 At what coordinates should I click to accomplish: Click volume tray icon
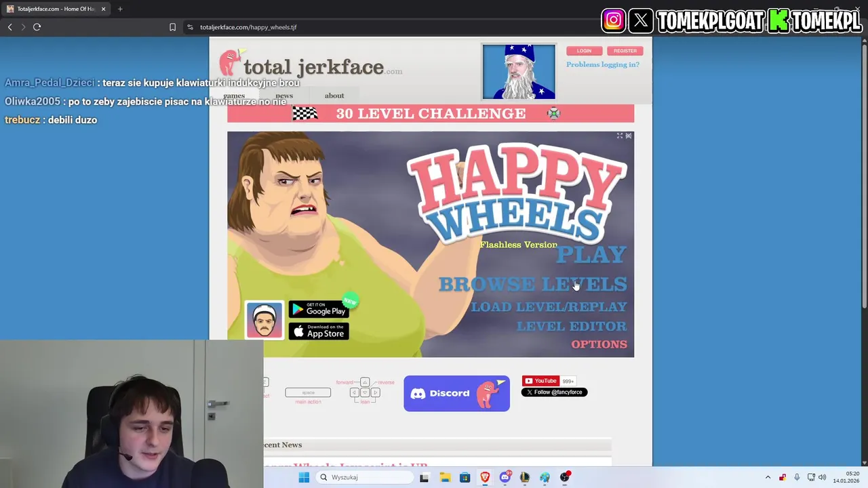(x=823, y=477)
